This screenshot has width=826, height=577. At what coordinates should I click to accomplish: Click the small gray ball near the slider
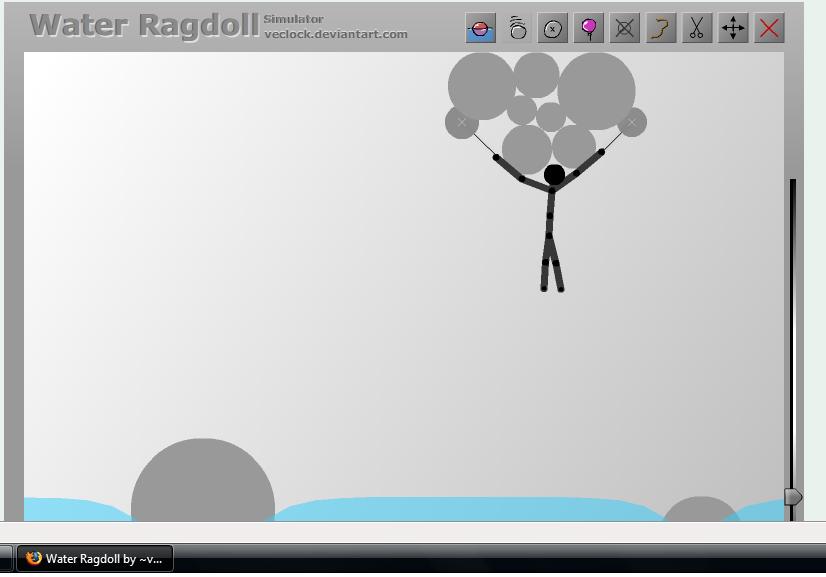pyautogui.click(x=700, y=509)
